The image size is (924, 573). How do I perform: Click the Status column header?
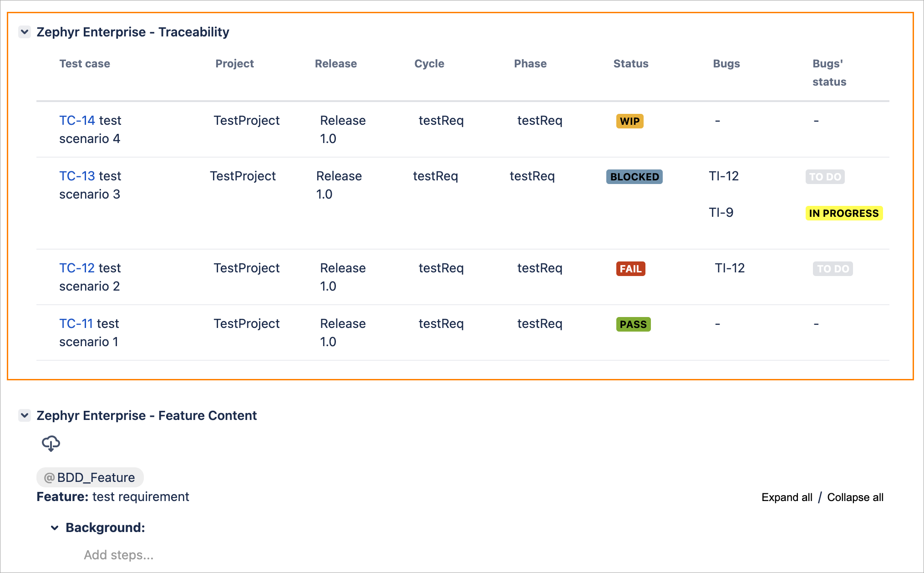tap(630, 64)
